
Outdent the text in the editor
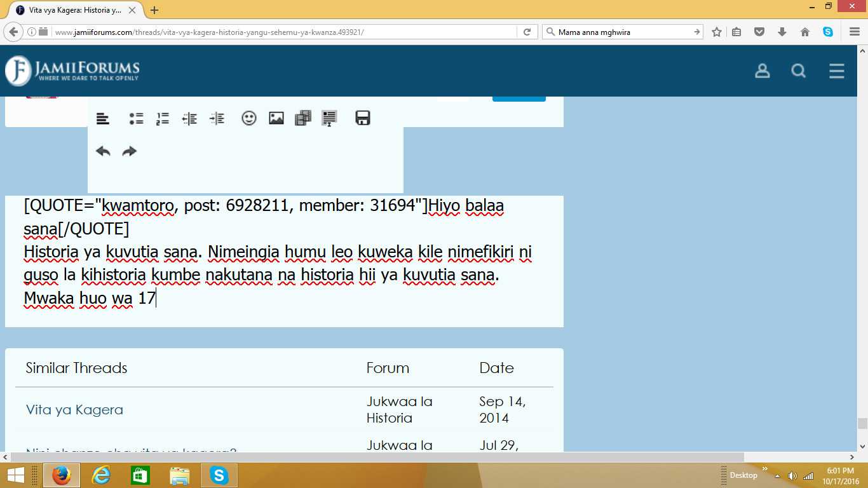pyautogui.click(x=189, y=118)
